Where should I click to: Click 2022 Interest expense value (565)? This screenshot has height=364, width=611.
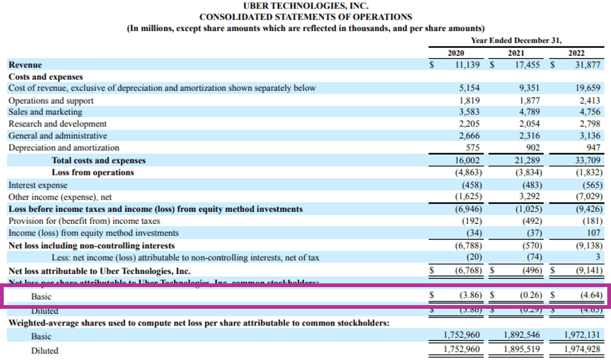[592, 185]
